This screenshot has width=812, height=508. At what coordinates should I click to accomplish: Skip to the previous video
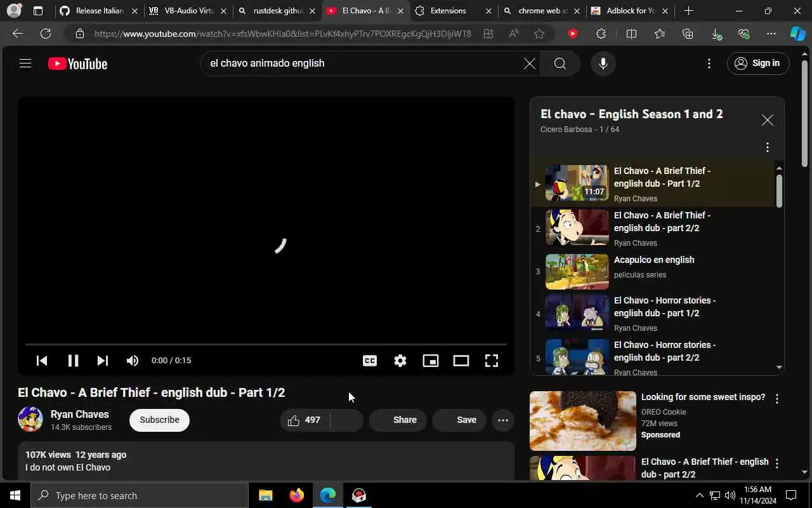42,361
